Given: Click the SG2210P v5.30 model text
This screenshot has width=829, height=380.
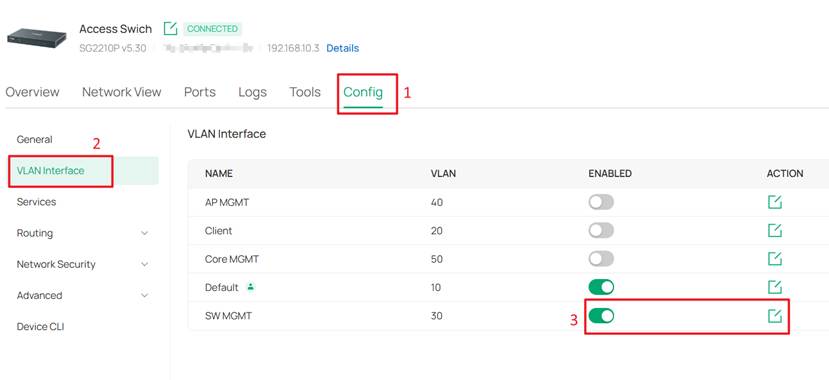Looking at the screenshot, I should pyautogui.click(x=113, y=48).
